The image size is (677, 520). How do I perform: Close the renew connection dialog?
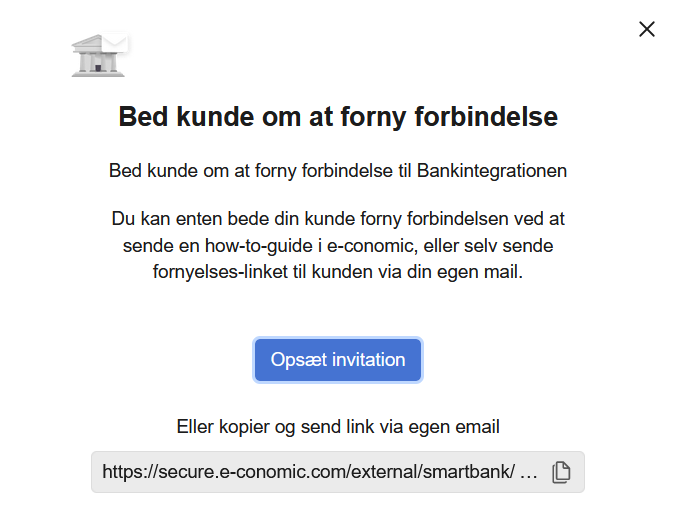pyautogui.click(x=647, y=29)
